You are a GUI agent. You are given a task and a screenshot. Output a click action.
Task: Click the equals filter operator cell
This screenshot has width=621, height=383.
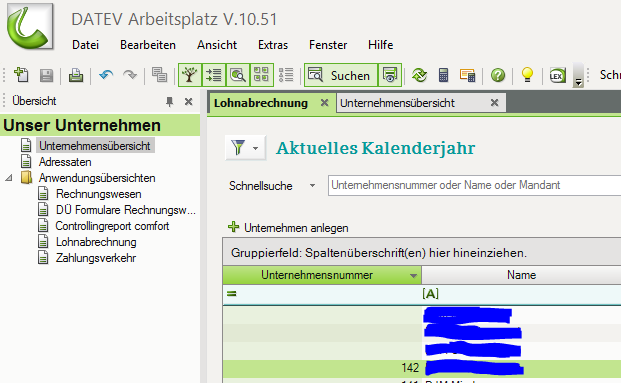click(x=232, y=294)
